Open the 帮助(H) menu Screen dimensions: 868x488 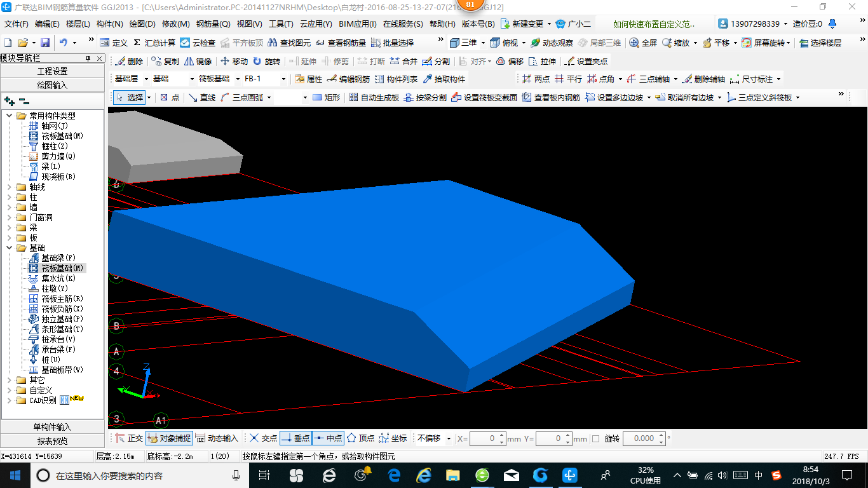(442, 24)
